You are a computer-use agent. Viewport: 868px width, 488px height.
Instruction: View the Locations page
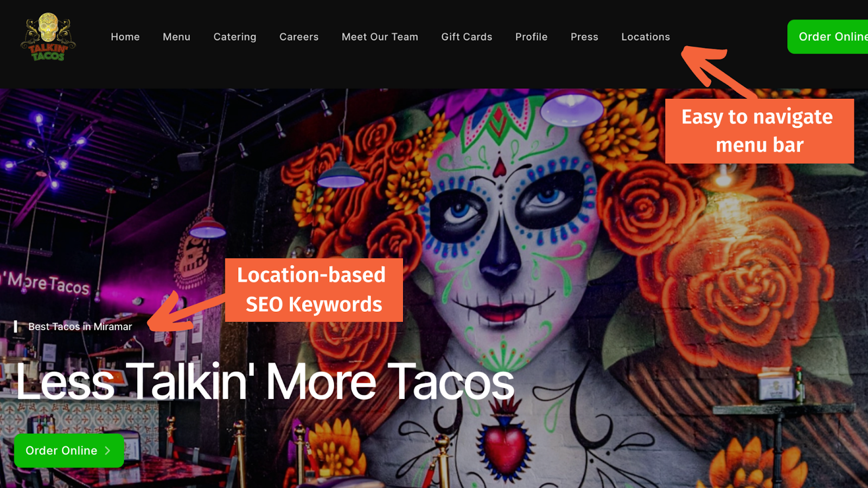pos(646,37)
